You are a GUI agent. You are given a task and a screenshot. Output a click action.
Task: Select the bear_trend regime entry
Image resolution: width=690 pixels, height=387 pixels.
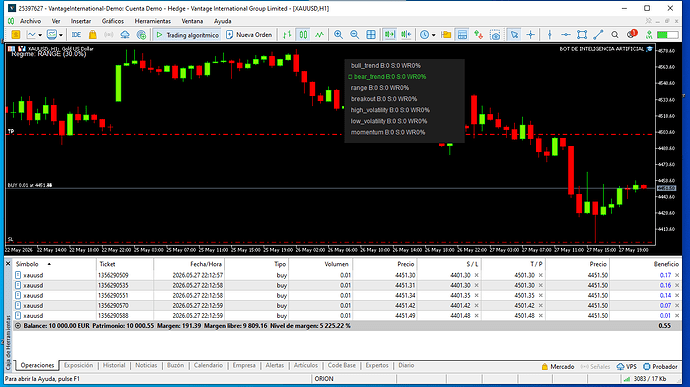pyautogui.click(x=387, y=77)
